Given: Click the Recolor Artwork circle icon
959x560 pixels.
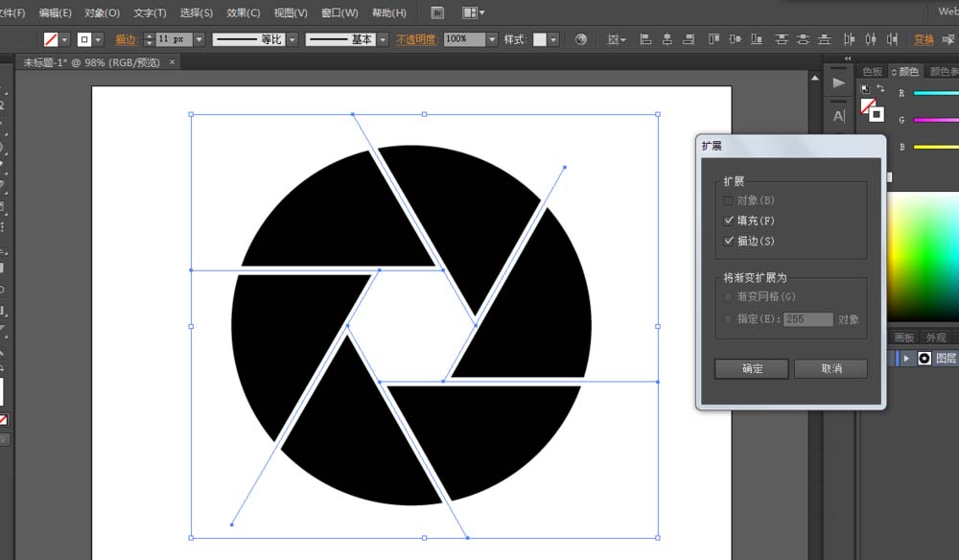Looking at the screenshot, I should pyautogui.click(x=580, y=39).
